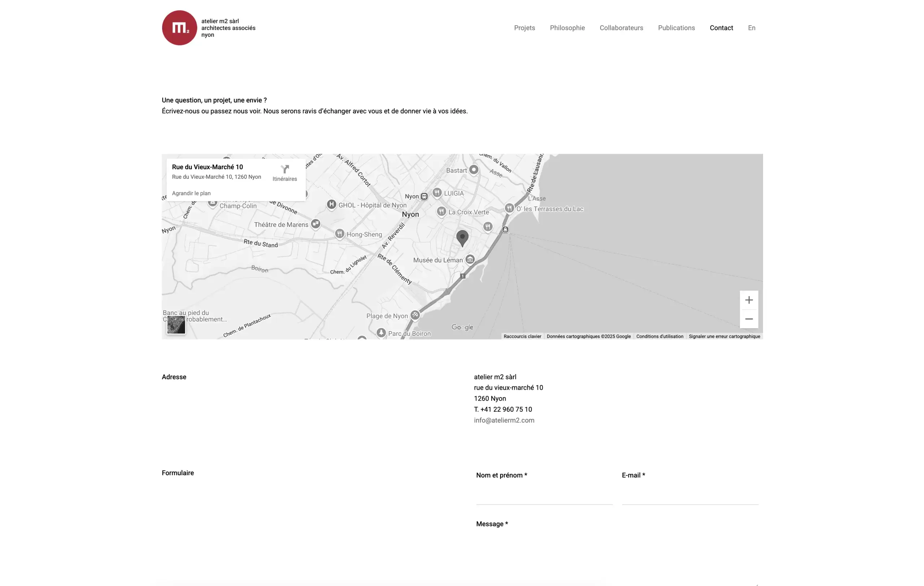Click the map zoom in plus button

point(749,300)
